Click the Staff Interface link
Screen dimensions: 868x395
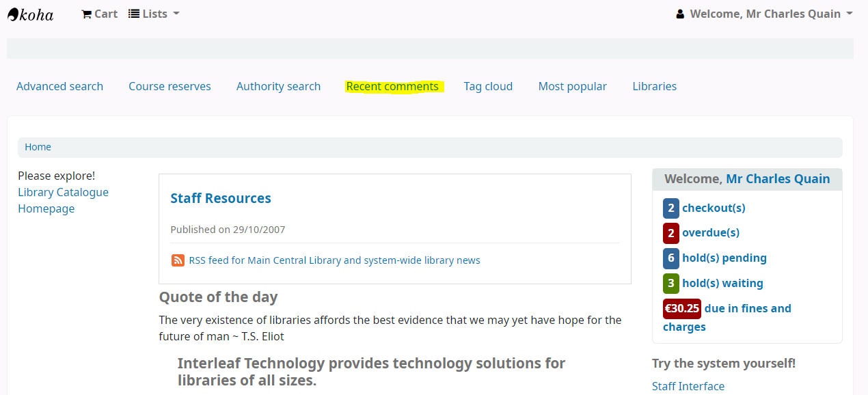click(x=688, y=386)
